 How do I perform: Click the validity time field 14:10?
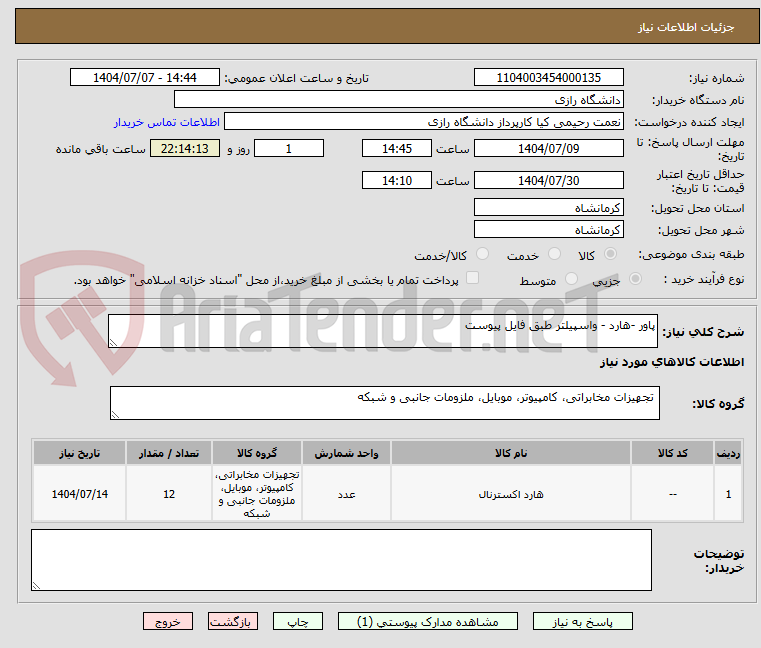[397, 181]
